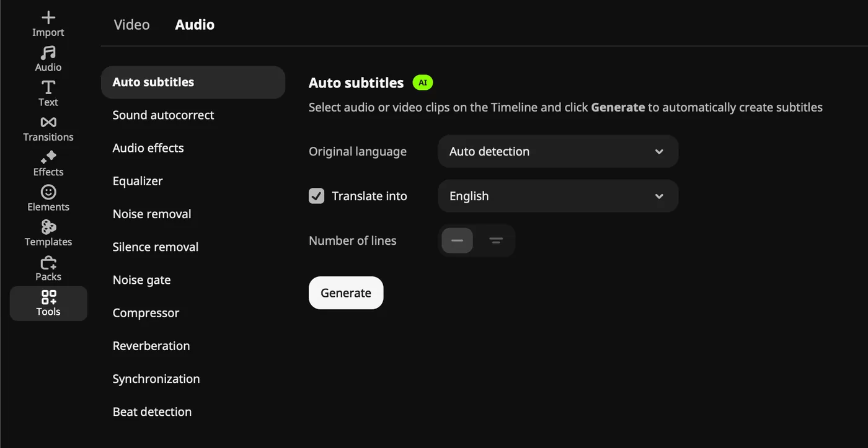The image size is (868, 448).
Task: Open the Templates section
Action: click(48, 234)
